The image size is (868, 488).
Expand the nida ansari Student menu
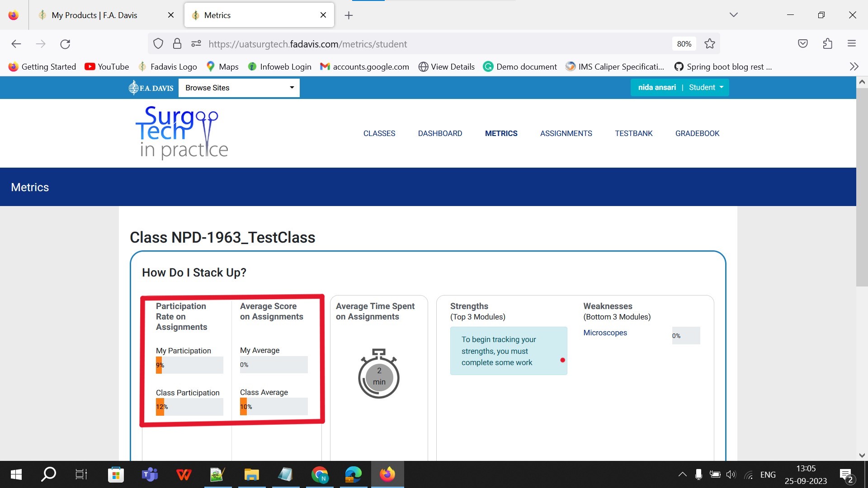(x=679, y=87)
